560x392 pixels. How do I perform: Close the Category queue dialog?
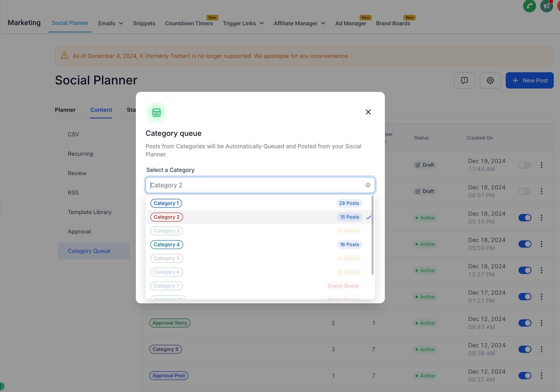[368, 112]
